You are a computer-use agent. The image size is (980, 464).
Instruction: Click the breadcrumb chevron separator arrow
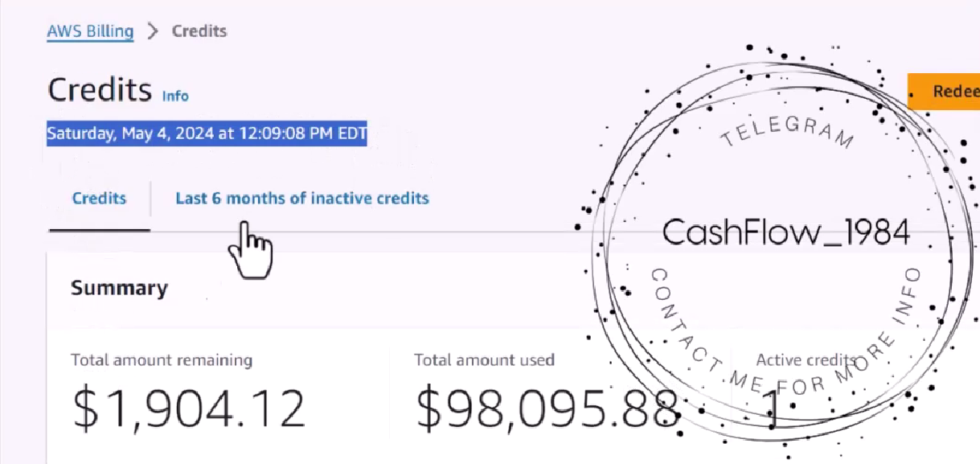tap(152, 31)
